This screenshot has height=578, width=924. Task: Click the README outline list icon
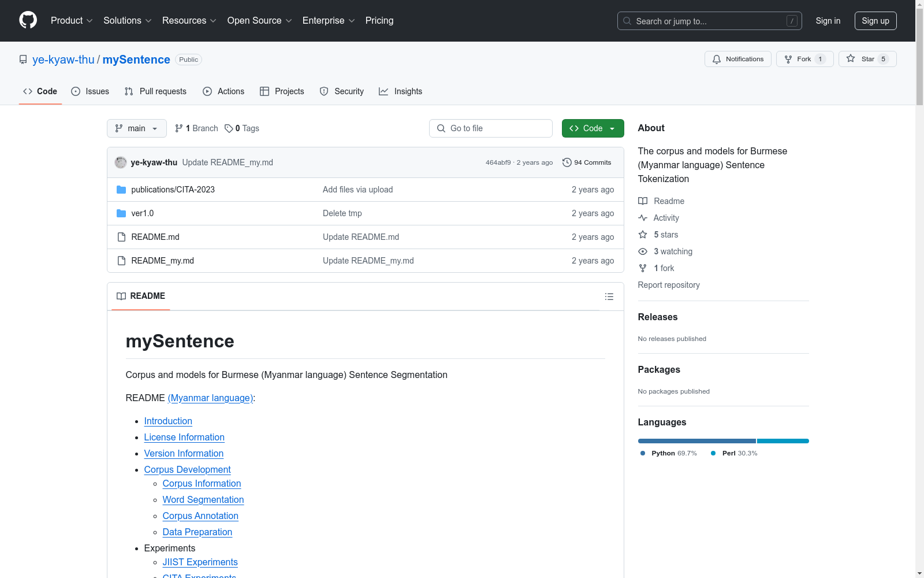click(609, 297)
